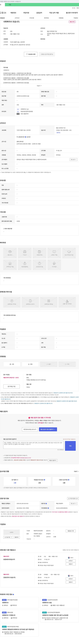Screen dimensions: 79x644
Task: Open the 요양보호사모십니다 job posting
Action: tap(9, 560)
